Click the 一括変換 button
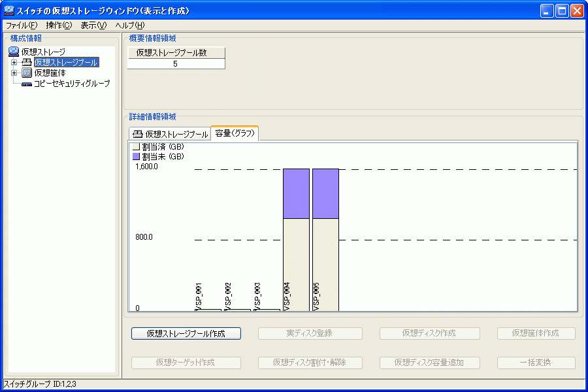 tap(536, 363)
